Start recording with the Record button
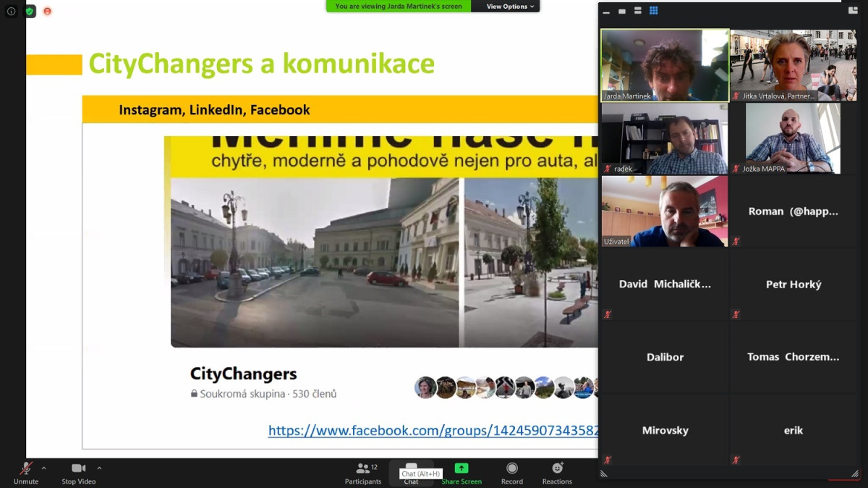This screenshot has height=488, width=868. (x=512, y=473)
